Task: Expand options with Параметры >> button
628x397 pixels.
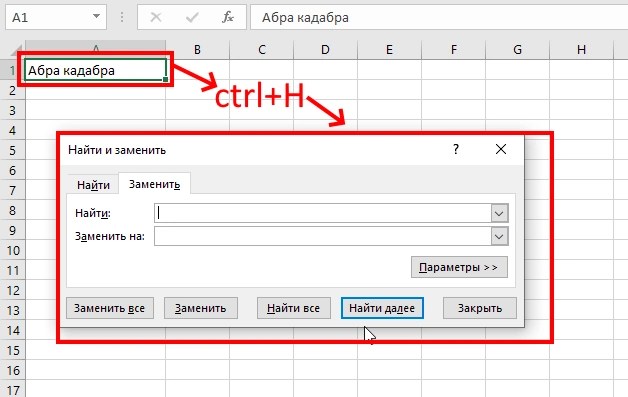Action: tap(459, 267)
